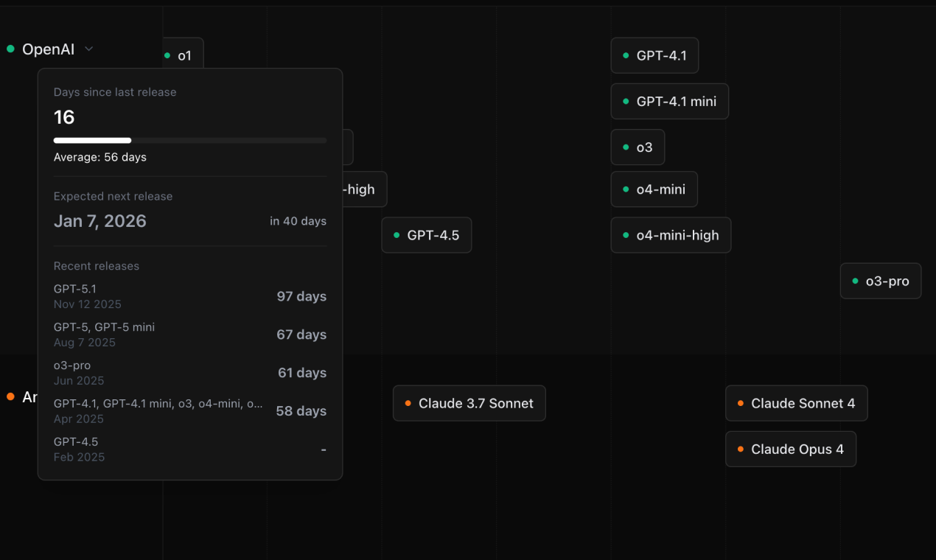Open the GPT-4.5 timeline chip
Image resolution: width=936 pixels, height=560 pixels.
427,235
